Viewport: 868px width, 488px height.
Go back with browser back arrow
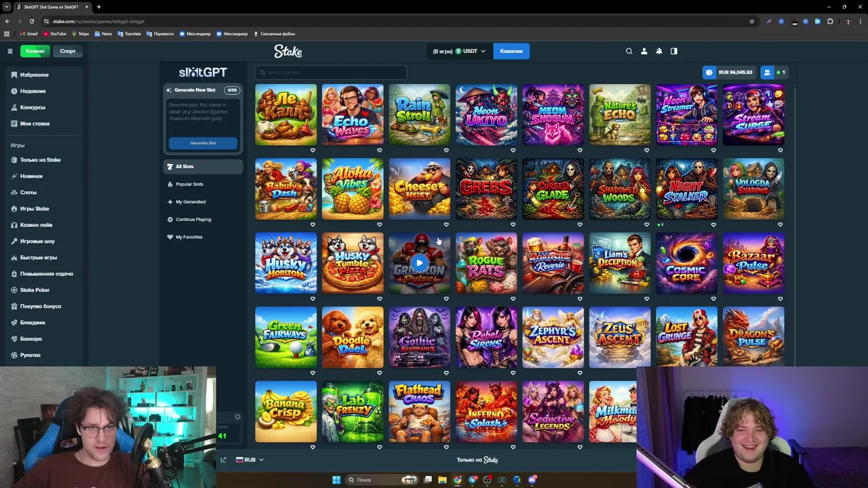click(x=7, y=21)
